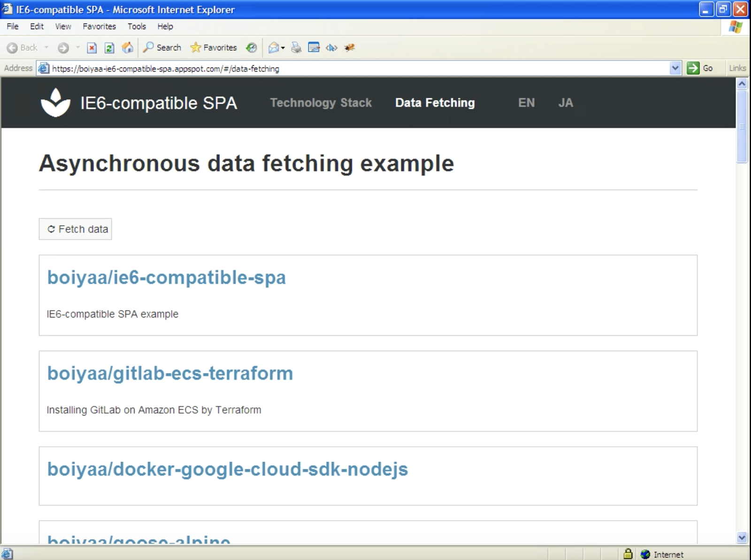Click the Windows flag throbber logo
751x560 pixels.
click(x=736, y=27)
